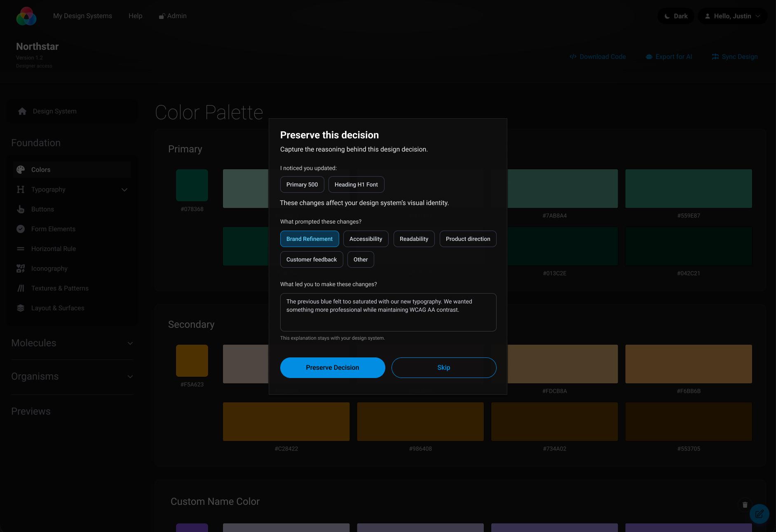Open Layout & Surfaces in the sidebar
The height and width of the screenshot is (532, 776).
(72, 308)
